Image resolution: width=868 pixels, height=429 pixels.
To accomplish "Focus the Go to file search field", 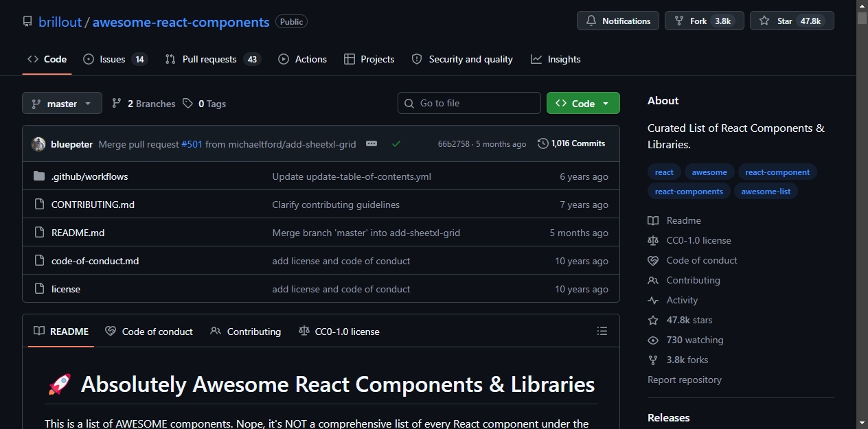I will [469, 103].
